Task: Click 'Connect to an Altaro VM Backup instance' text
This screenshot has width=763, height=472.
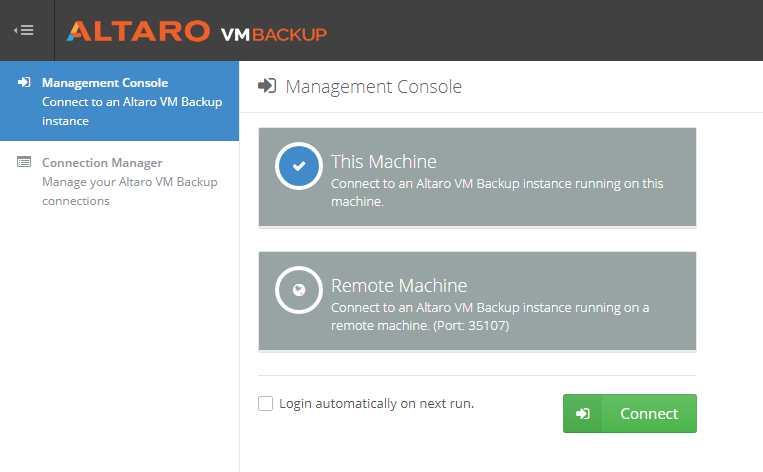Action: [132, 111]
